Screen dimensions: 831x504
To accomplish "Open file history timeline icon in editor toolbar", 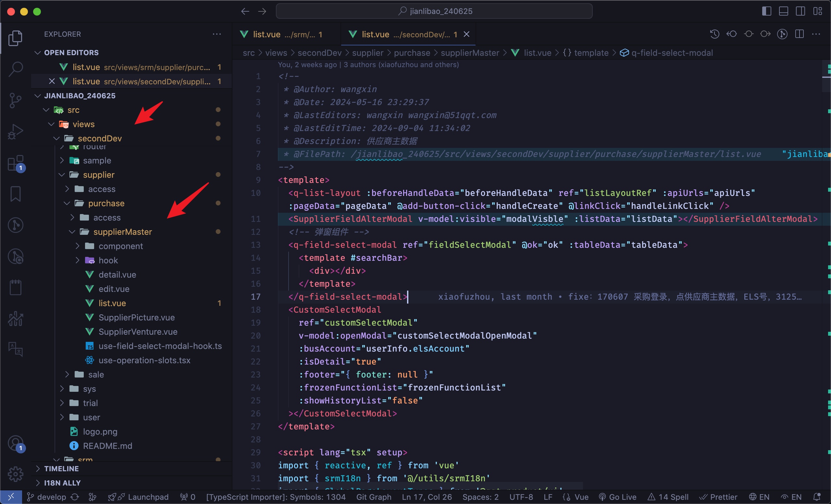I will point(715,34).
